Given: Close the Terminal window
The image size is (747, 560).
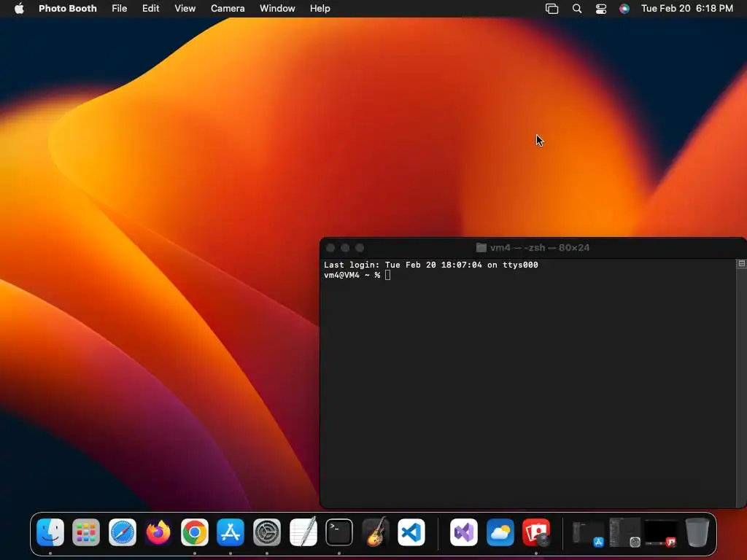Looking at the screenshot, I should pos(330,248).
